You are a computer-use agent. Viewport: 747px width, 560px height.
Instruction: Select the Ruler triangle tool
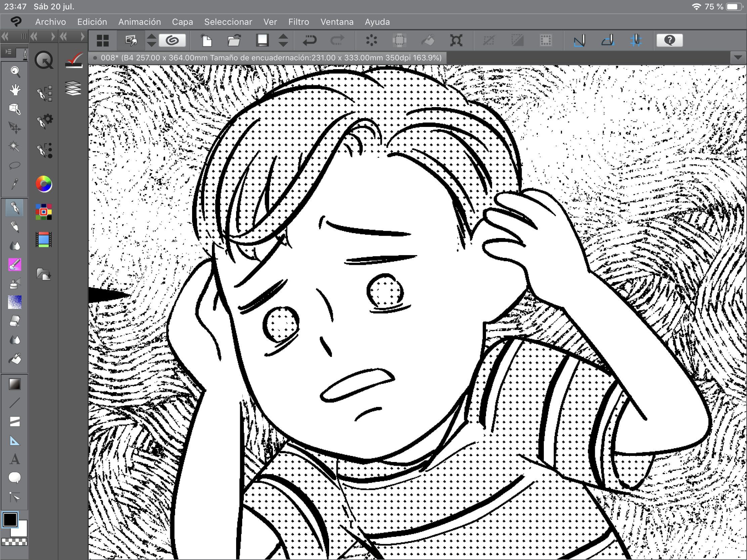click(x=14, y=441)
